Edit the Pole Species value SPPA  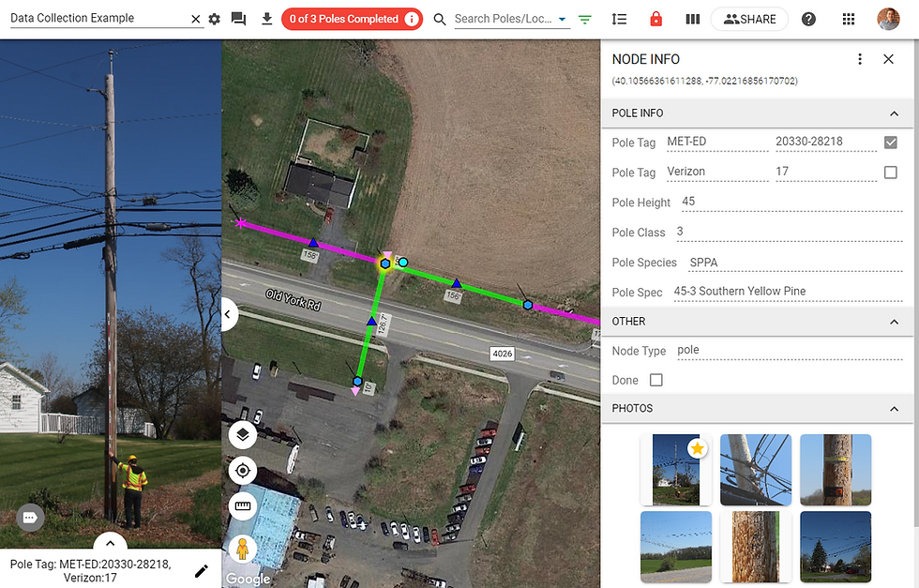pos(796,262)
